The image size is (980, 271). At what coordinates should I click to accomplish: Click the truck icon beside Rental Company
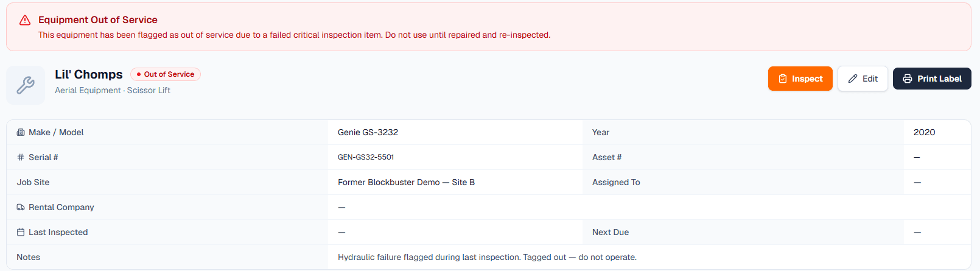[x=21, y=207]
